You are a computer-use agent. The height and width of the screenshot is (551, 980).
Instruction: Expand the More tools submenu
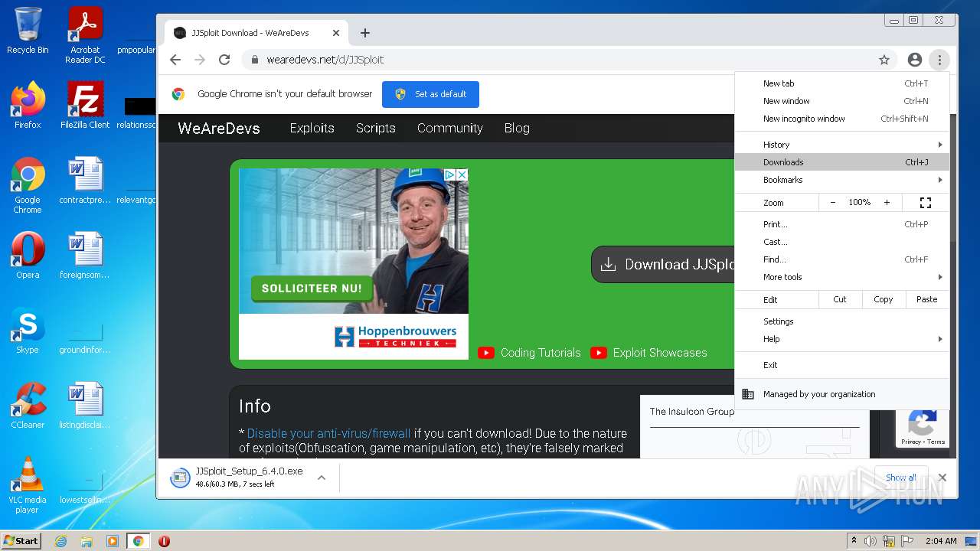tap(842, 277)
